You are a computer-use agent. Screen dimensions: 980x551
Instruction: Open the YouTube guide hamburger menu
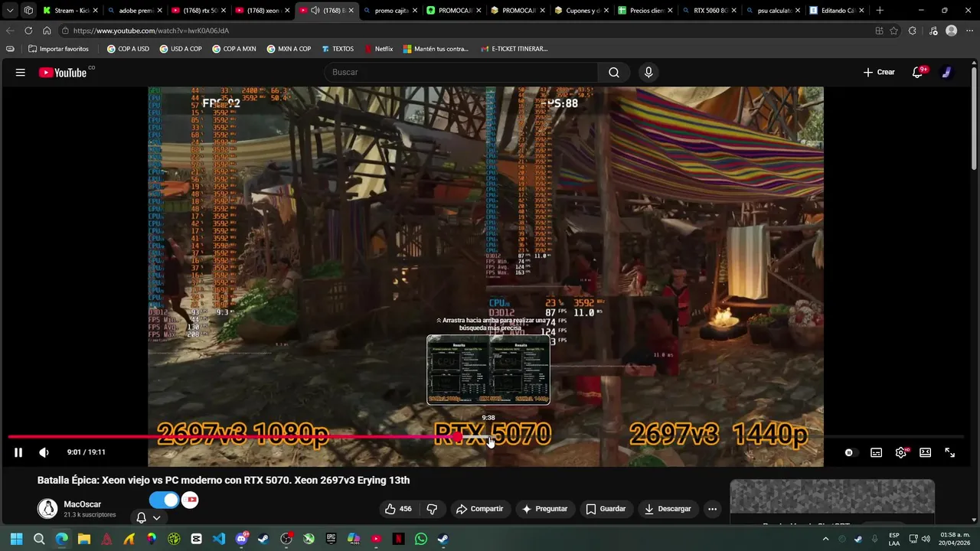pyautogui.click(x=21, y=72)
